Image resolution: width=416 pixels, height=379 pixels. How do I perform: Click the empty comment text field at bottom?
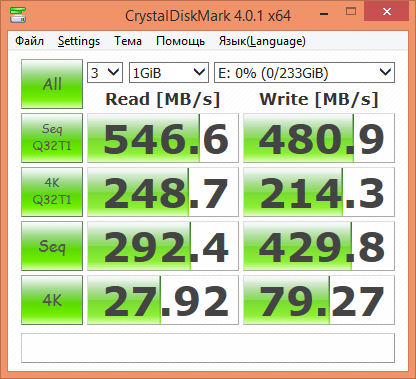[208, 348]
